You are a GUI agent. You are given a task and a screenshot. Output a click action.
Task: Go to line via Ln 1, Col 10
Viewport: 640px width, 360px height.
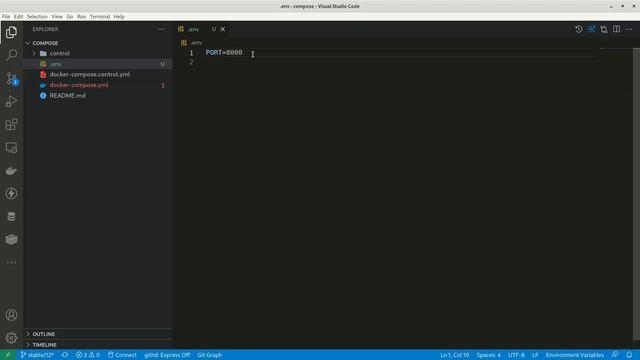[455, 355]
